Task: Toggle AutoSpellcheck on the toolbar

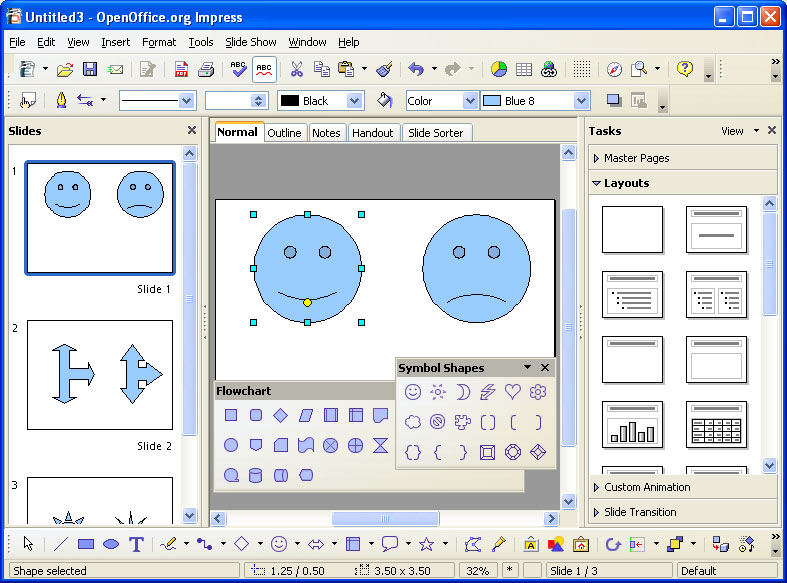Action: pos(264,69)
